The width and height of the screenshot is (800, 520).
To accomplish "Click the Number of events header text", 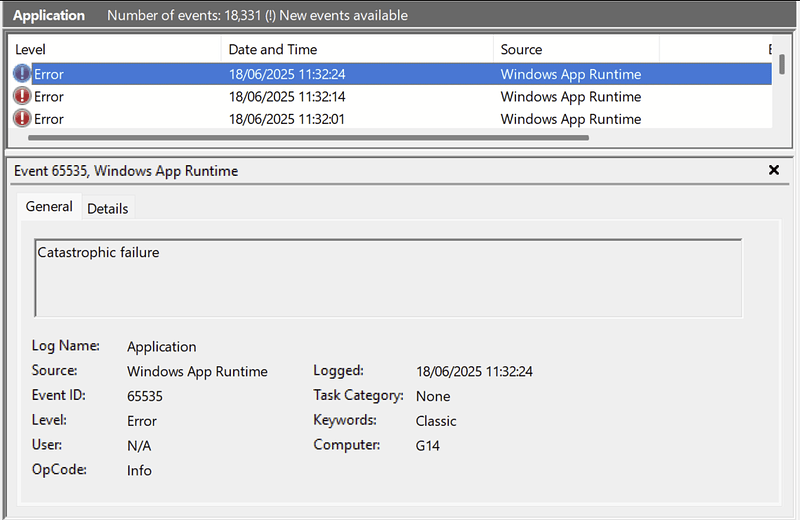I will tap(257, 15).
